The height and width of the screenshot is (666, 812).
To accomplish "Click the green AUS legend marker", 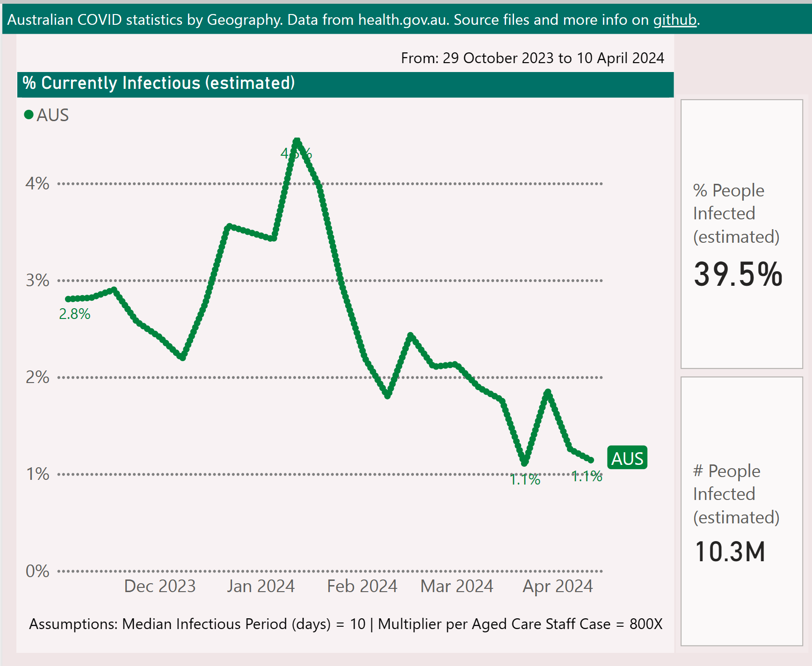I will pyautogui.click(x=29, y=115).
